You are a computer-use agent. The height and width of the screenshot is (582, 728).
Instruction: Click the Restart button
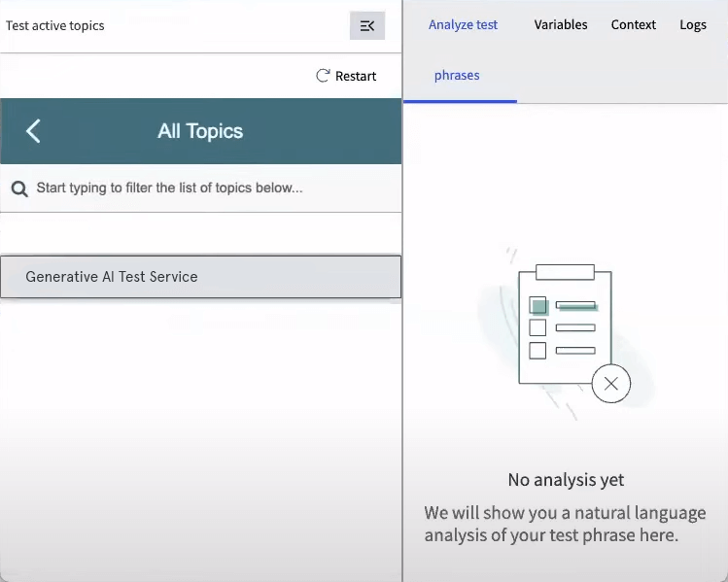(346, 76)
